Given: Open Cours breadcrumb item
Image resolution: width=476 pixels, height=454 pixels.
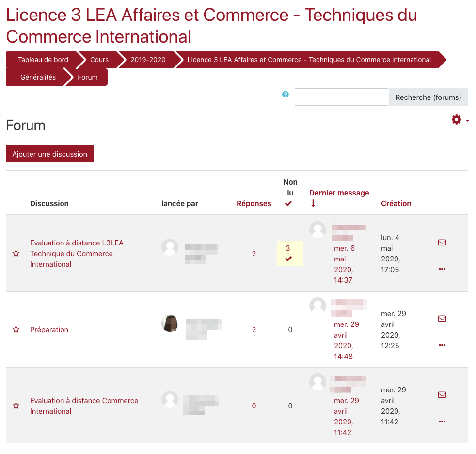Looking at the screenshot, I should pyautogui.click(x=99, y=60).
